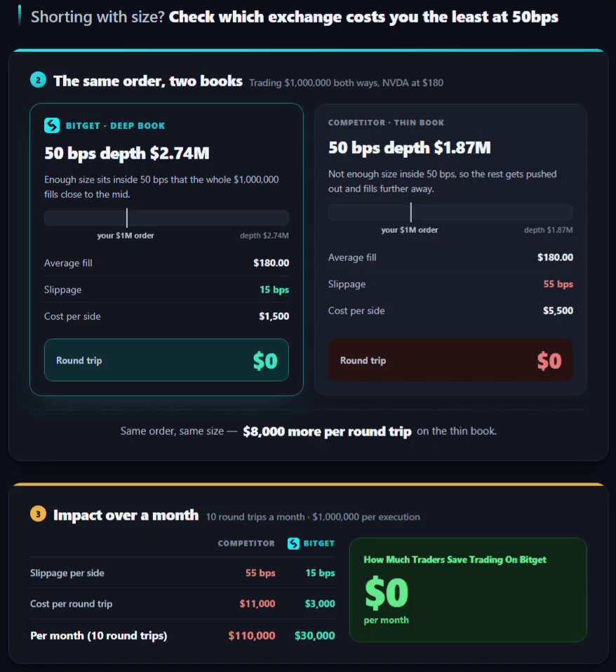Screen dimensions: 616x672
Task: Click the 'Per month (10 round trips)' row label
Action: tap(99, 636)
